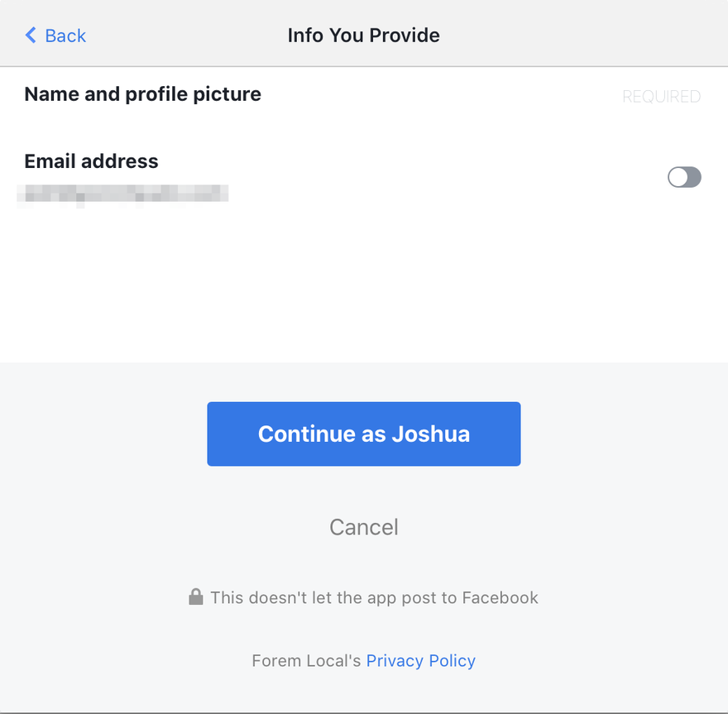The width and height of the screenshot is (728, 714).
Task: Click the white knob of the email toggle
Action: [678, 177]
